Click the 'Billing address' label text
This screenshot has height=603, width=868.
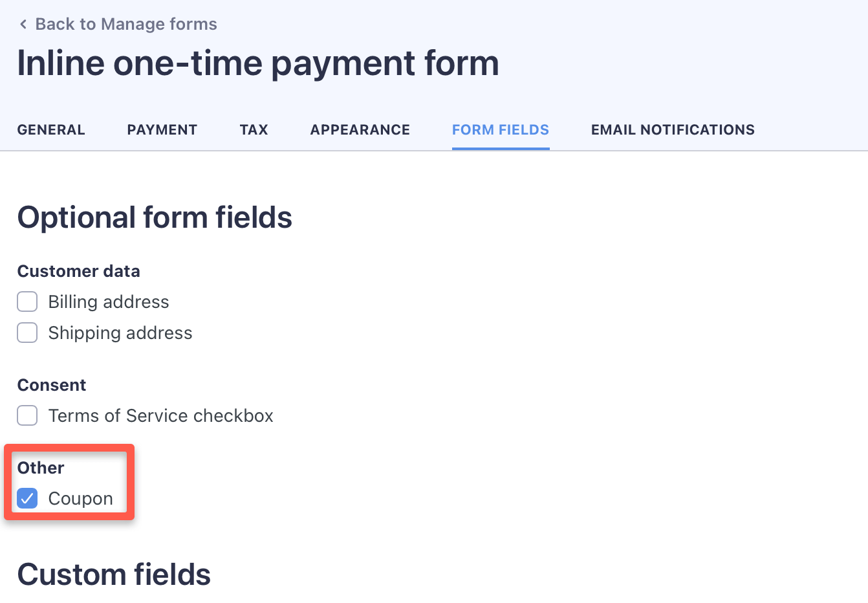tap(109, 302)
